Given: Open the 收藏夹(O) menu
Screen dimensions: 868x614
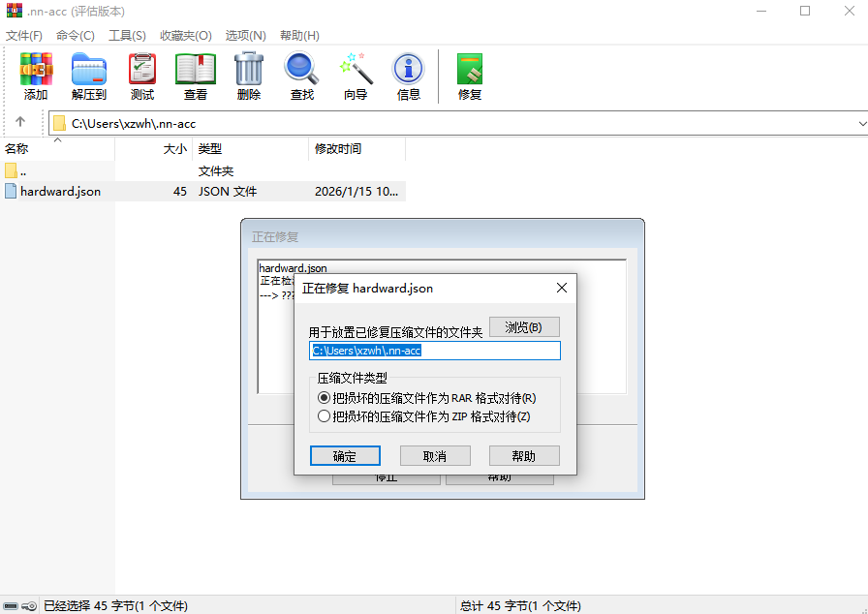Looking at the screenshot, I should coord(186,36).
